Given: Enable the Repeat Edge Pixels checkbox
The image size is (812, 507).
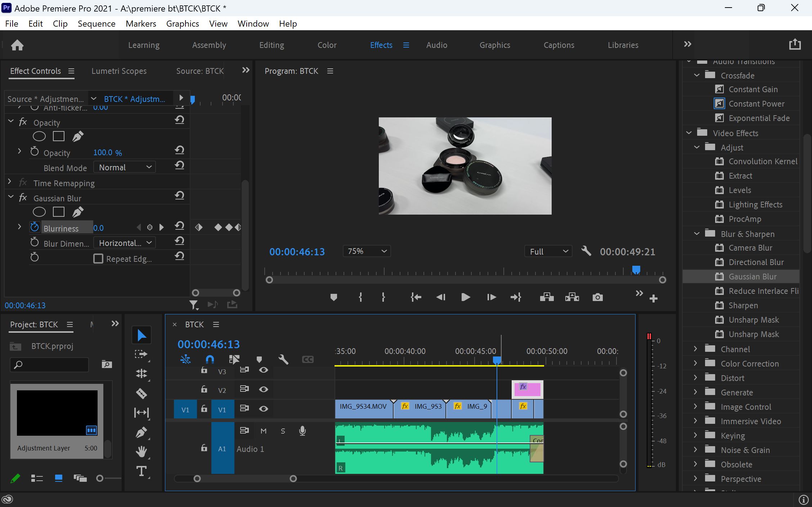Looking at the screenshot, I should click(x=98, y=259).
